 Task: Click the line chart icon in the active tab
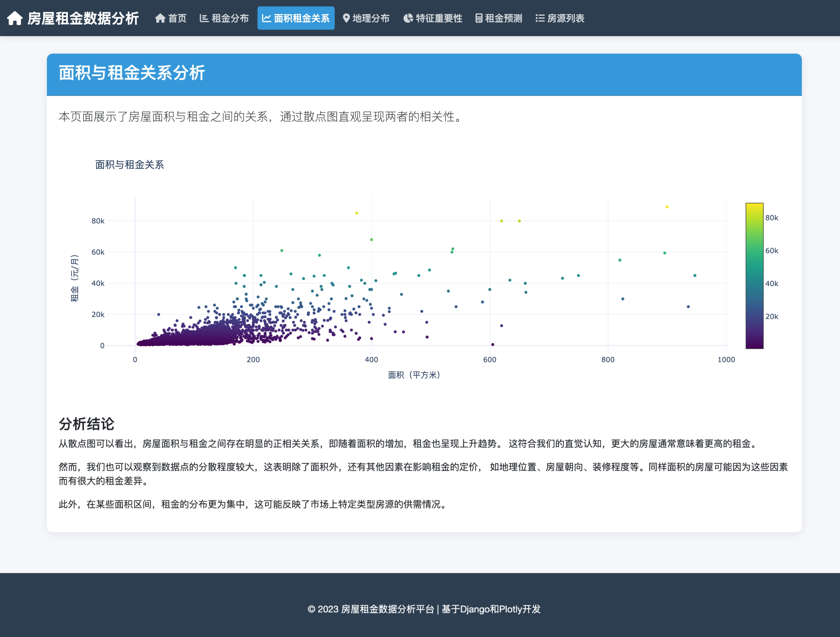point(267,18)
